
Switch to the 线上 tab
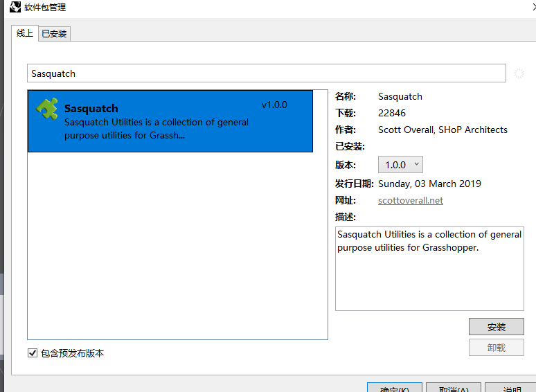(25, 33)
